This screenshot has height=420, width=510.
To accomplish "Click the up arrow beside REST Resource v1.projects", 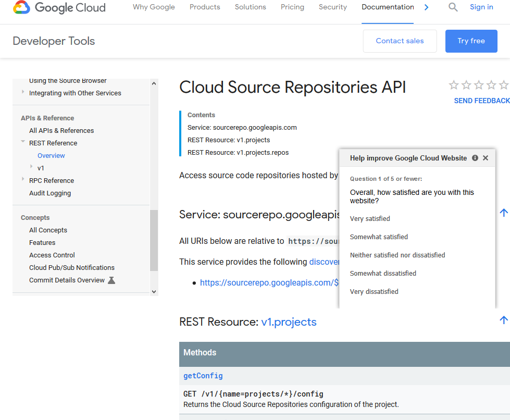I will (x=504, y=320).
